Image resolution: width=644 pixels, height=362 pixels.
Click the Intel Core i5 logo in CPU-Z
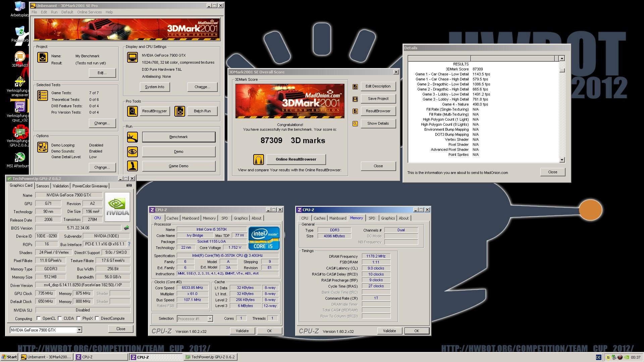[x=264, y=238]
